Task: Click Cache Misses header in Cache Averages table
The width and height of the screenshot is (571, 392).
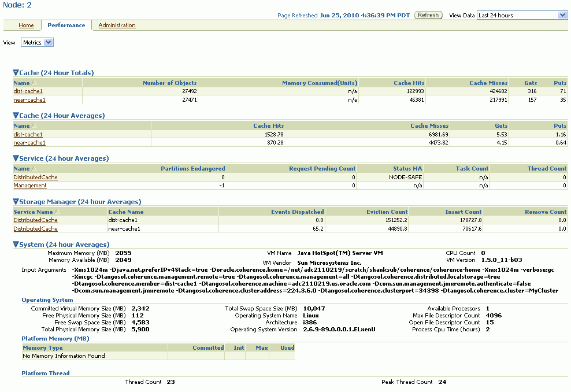Action: click(x=429, y=125)
